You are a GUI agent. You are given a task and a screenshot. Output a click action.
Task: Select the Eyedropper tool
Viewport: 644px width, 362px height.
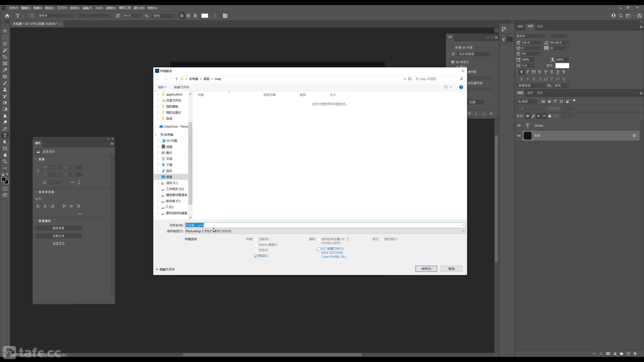(5, 70)
